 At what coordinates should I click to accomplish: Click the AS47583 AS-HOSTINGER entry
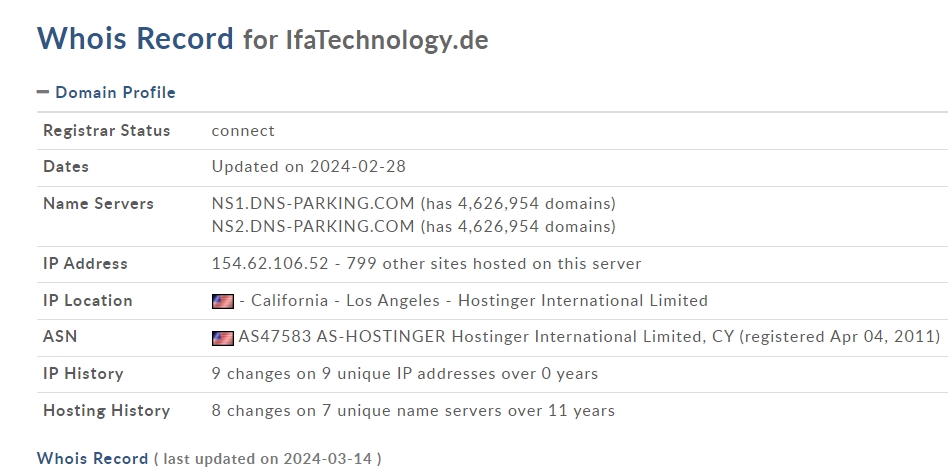(342, 336)
